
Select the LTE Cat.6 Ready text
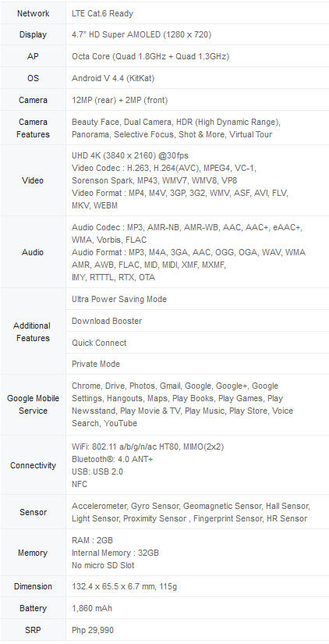coord(103,13)
